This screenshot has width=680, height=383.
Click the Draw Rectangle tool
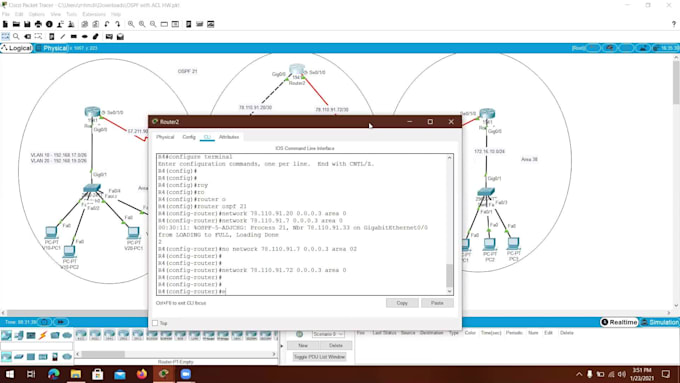(x=74, y=36)
